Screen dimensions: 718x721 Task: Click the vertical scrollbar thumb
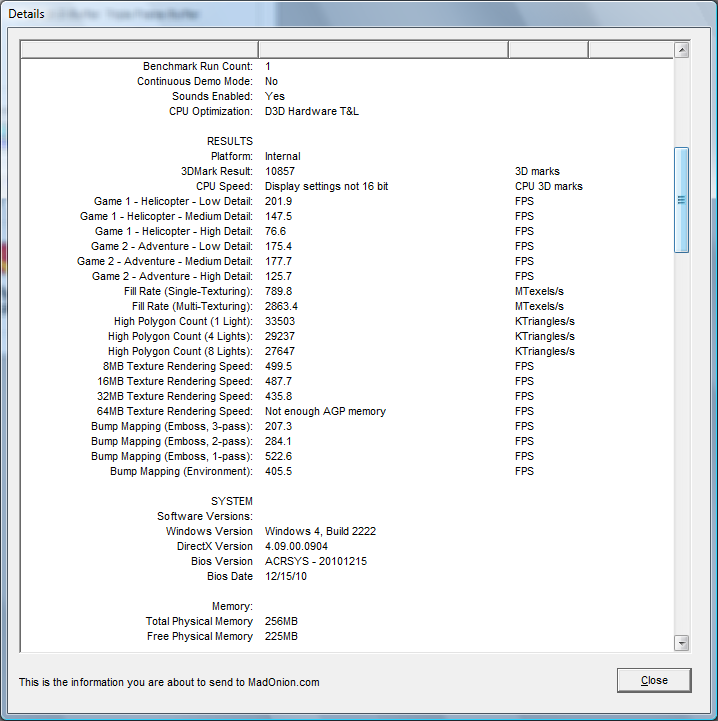[x=682, y=199]
